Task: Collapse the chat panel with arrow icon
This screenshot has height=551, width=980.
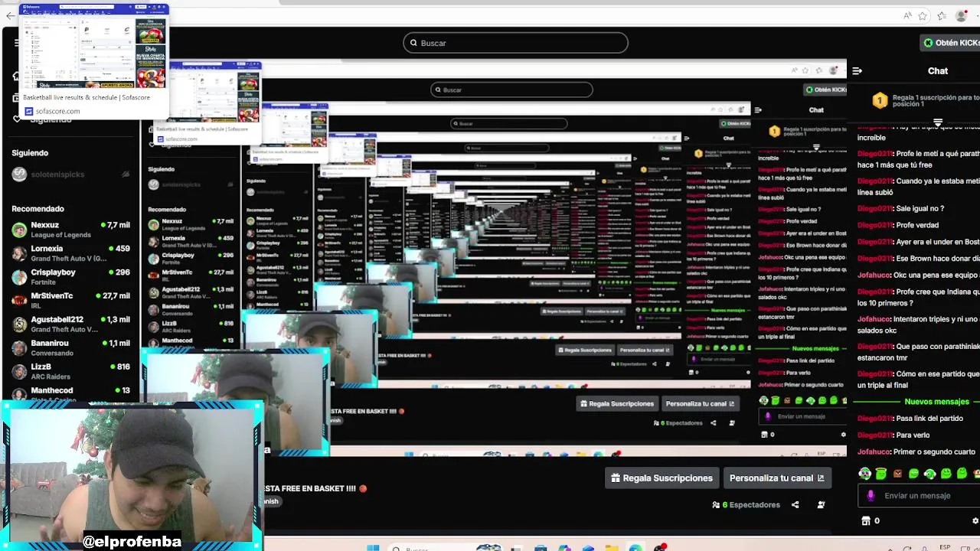Action: (x=857, y=71)
